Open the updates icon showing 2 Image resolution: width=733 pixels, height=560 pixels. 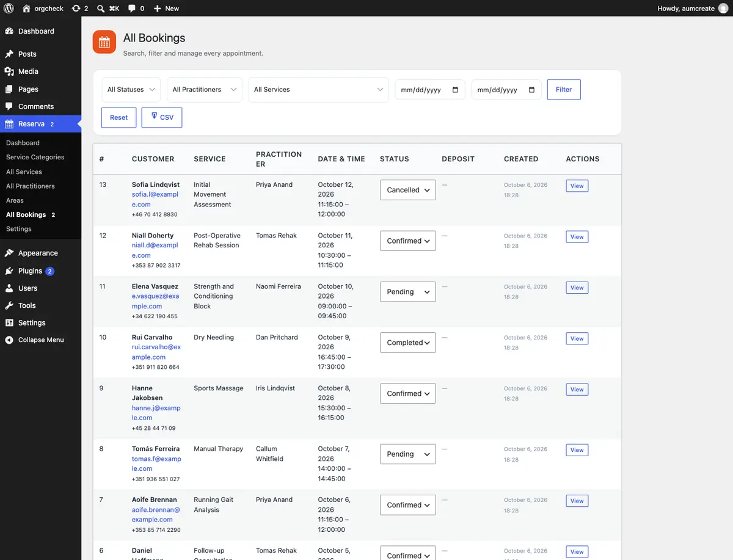point(76,9)
